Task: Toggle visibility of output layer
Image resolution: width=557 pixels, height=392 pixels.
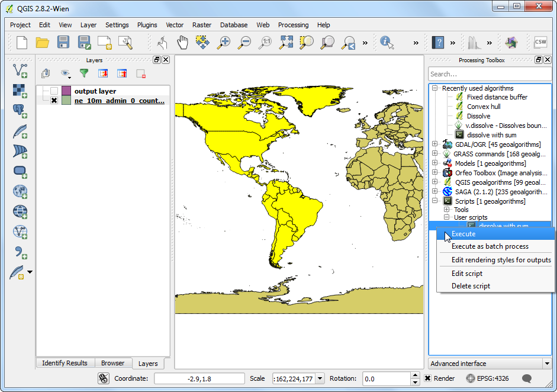Action: click(x=54, y=91)
